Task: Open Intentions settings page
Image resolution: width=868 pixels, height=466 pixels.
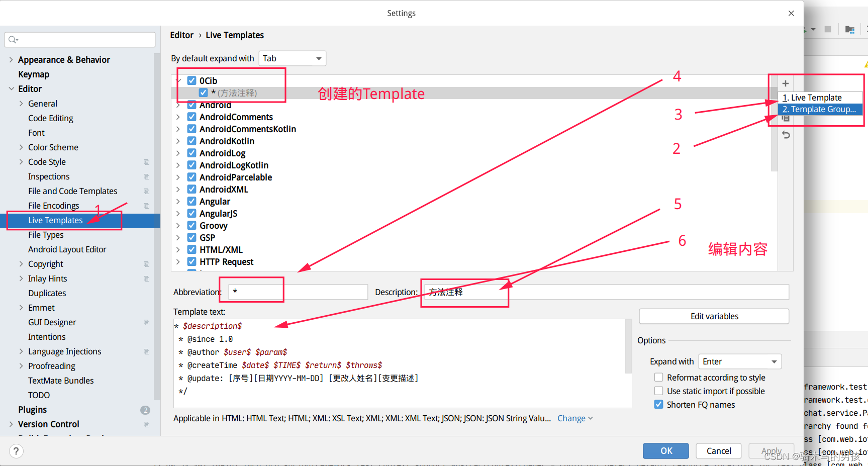Action: point(47,337)
